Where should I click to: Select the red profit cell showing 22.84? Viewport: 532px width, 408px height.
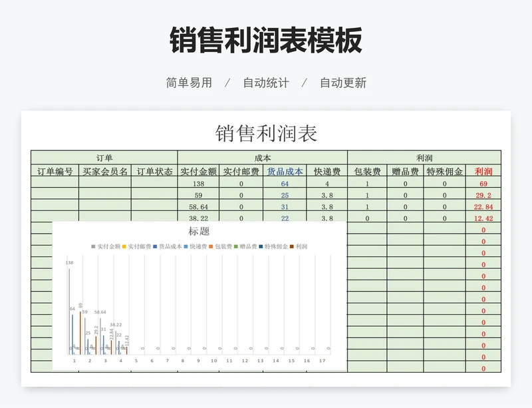[483, 207]
